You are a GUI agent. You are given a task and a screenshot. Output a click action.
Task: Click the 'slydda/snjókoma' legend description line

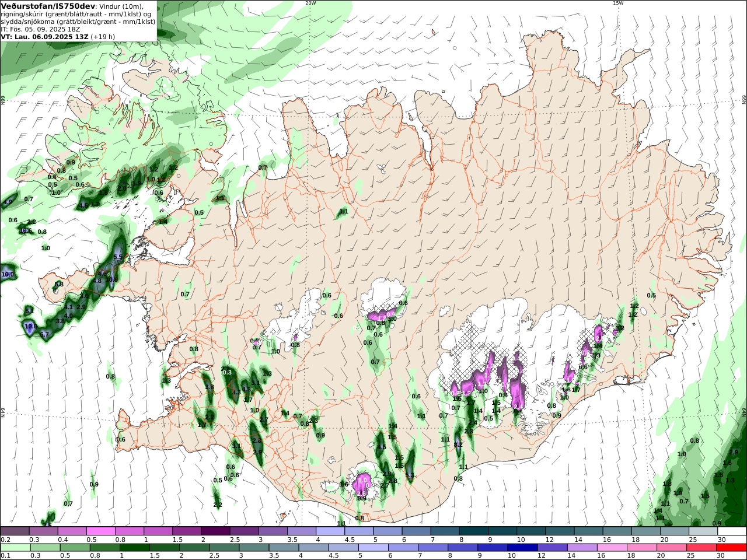pos(78,22)
